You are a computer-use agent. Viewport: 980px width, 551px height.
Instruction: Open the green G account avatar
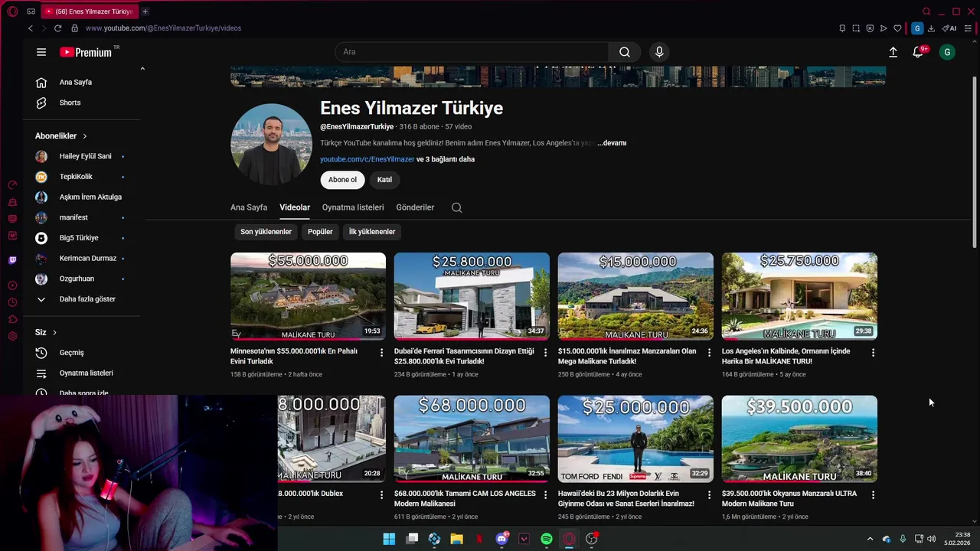pyautogui.click(x=947, y=52)
